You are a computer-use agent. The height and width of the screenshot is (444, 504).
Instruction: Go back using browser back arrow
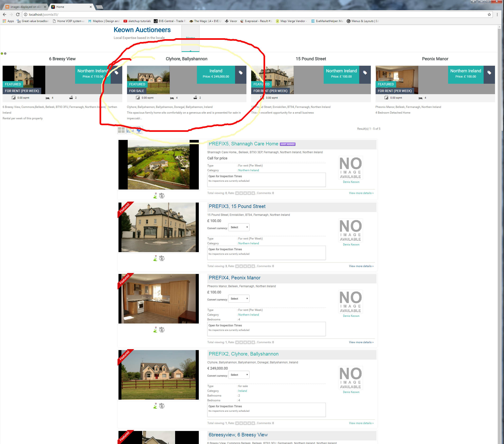point(5,14)
